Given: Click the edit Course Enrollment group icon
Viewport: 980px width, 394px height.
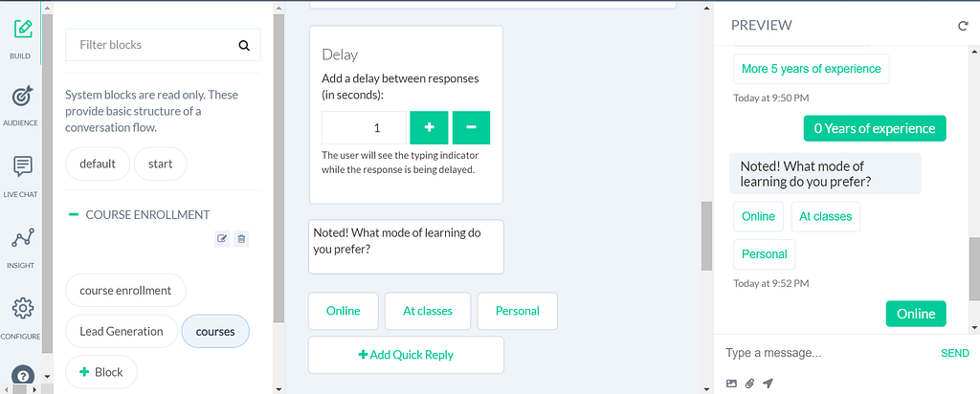Looking at the screenshot, I should pyautogui.click(x=222, y=238).
